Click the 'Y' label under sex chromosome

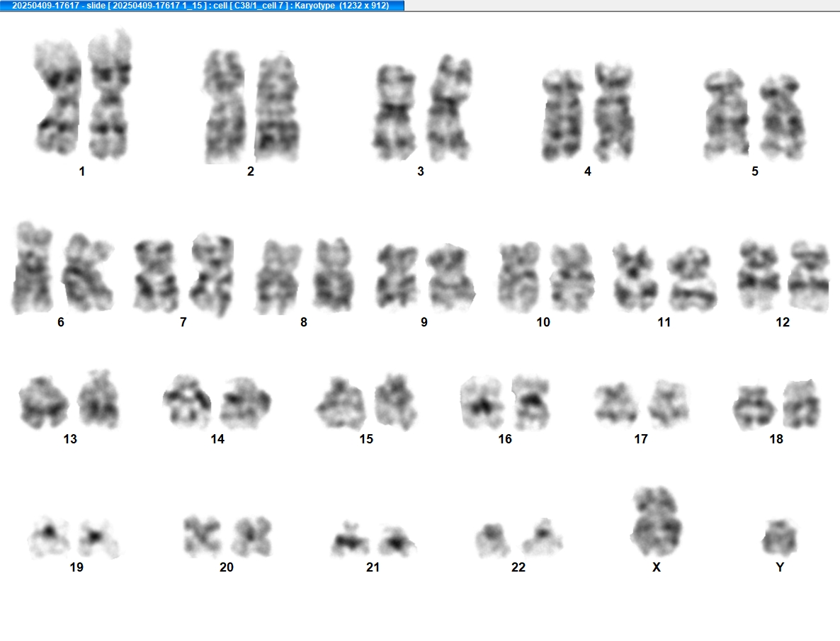[x=780, y=567]
